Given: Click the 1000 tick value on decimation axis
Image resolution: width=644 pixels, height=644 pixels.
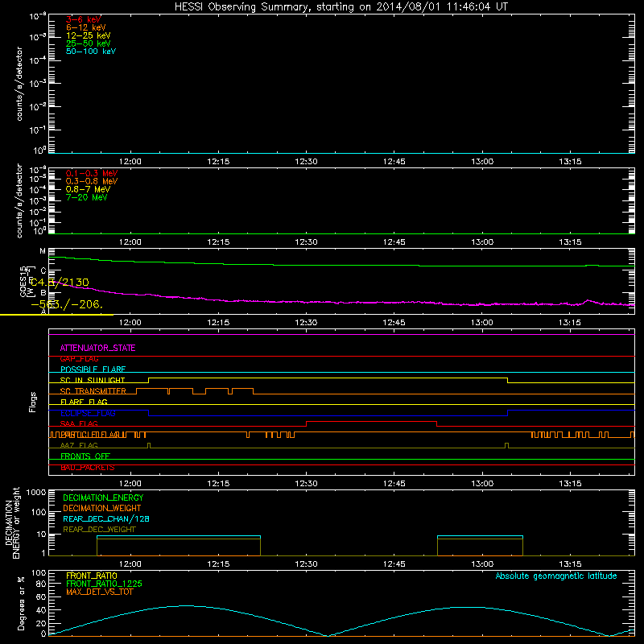Looking at the screenshot, I should 36,493.
